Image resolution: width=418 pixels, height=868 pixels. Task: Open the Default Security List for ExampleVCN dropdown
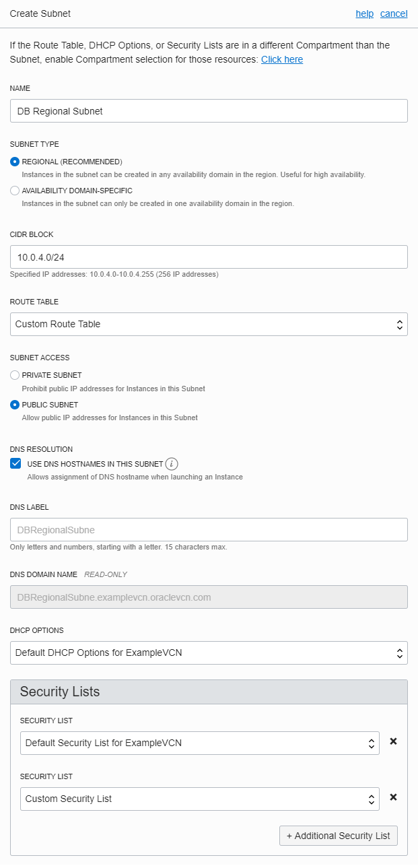[x=200, y=743]
